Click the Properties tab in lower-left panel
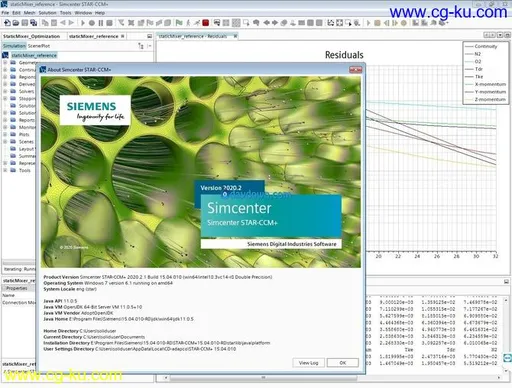 tap(17, 288)
